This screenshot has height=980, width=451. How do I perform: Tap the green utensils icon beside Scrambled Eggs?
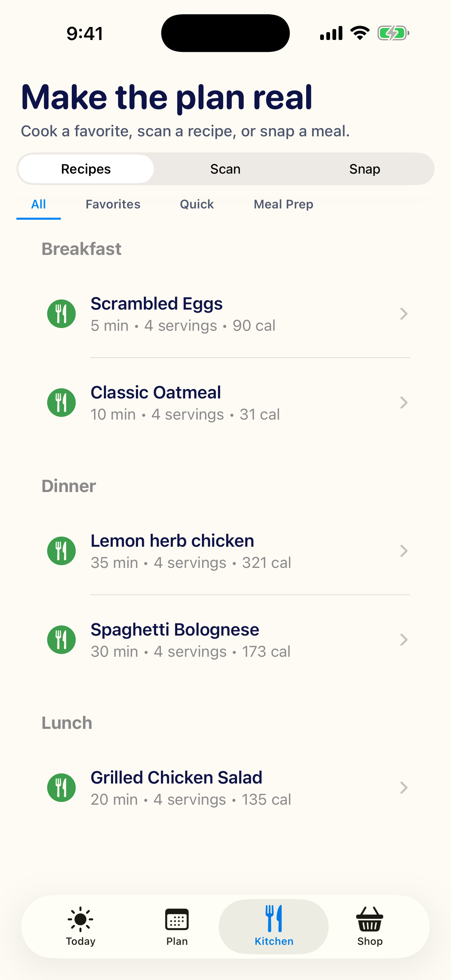[61, 314]
